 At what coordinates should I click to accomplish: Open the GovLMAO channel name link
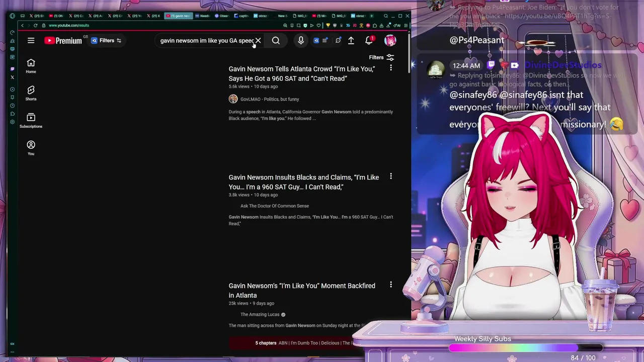tap(270, 99)
